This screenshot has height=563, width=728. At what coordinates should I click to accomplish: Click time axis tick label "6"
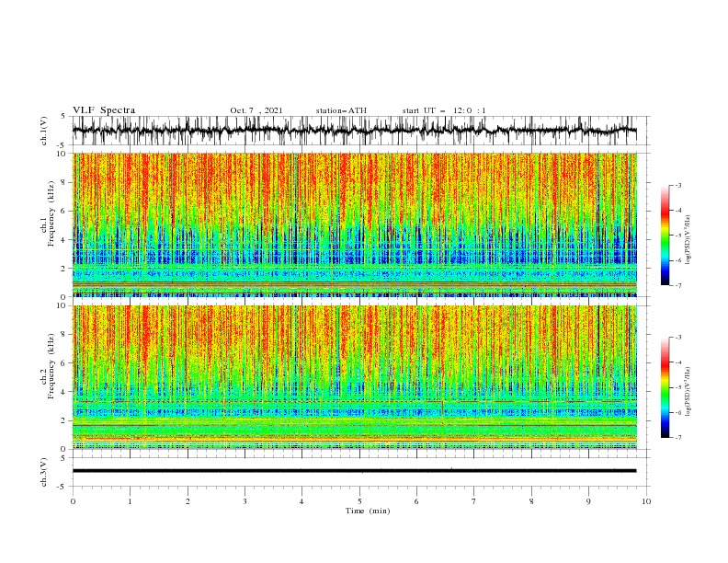tap(416, 501)
